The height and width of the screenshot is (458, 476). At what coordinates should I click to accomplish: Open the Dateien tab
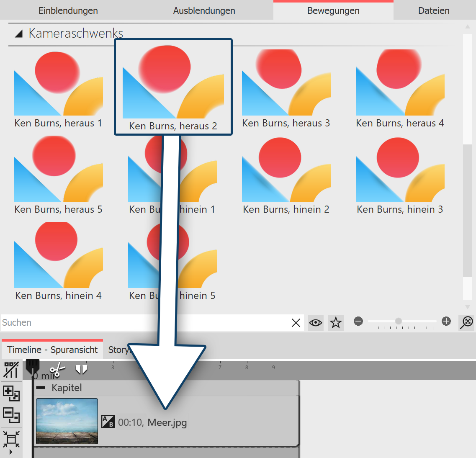434,10
